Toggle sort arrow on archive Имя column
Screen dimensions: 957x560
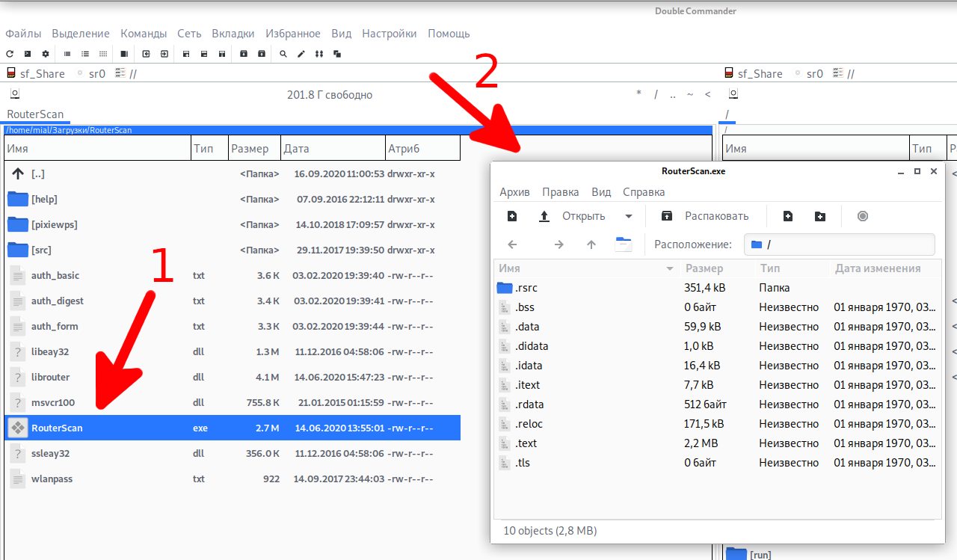pyautogui.click(x=669, y=268)
